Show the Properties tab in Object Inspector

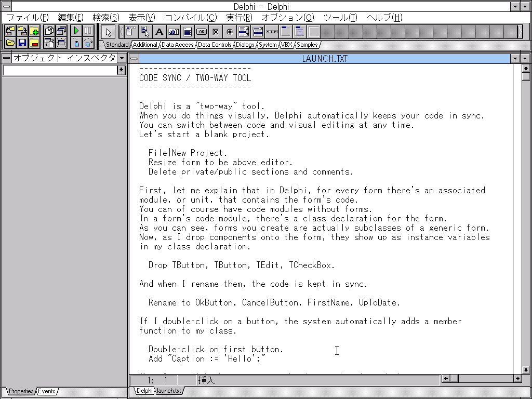click(21, 391)
